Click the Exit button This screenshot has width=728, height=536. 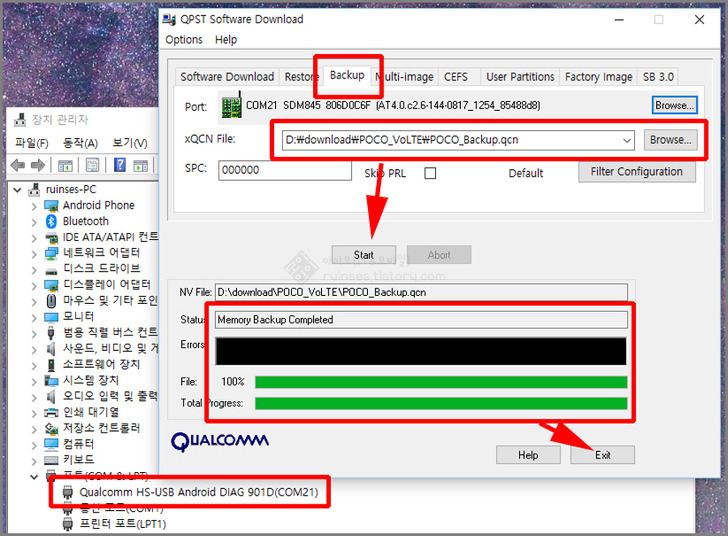[x=603, y=455]
